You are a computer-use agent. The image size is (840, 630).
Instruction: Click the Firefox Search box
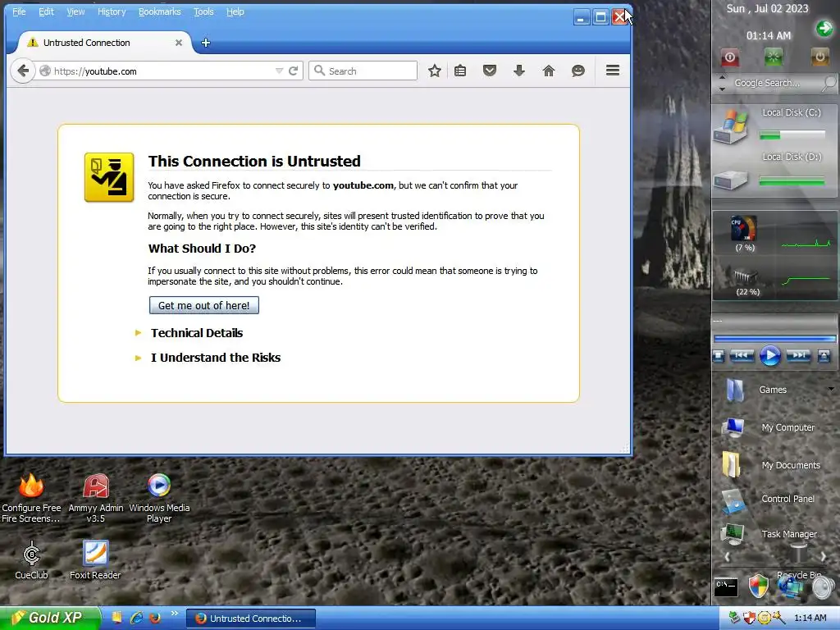[363, 71]
